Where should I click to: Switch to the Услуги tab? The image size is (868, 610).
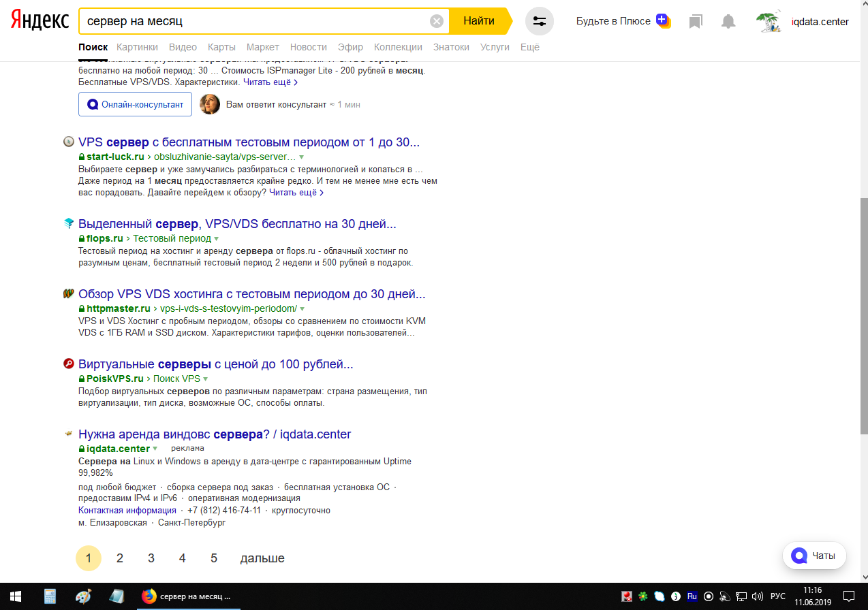495,47
